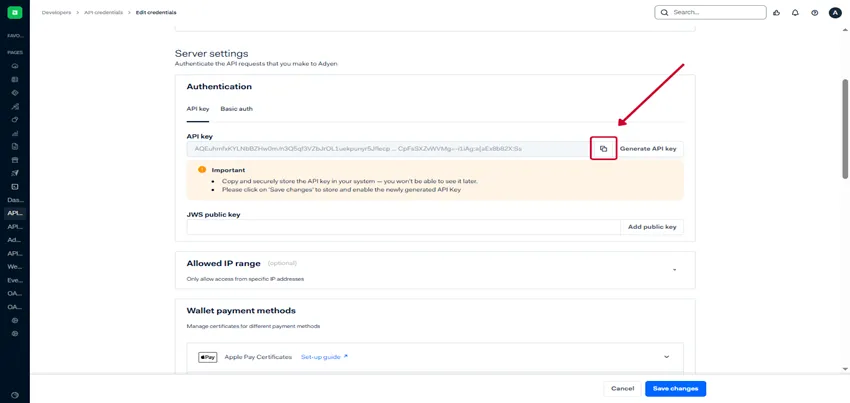Click the green Adyen logo in sidebar
This screenshot has width=850, height=403.
(15, 12)
